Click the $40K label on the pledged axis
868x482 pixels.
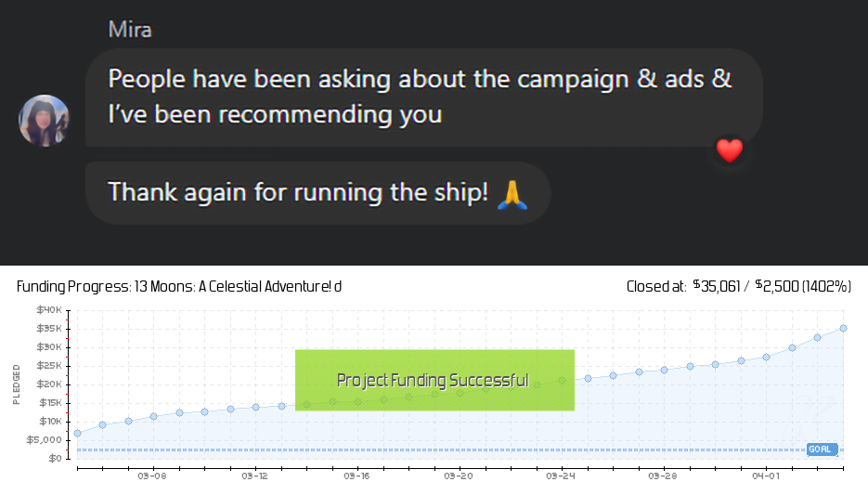click(x=49, y=309)
